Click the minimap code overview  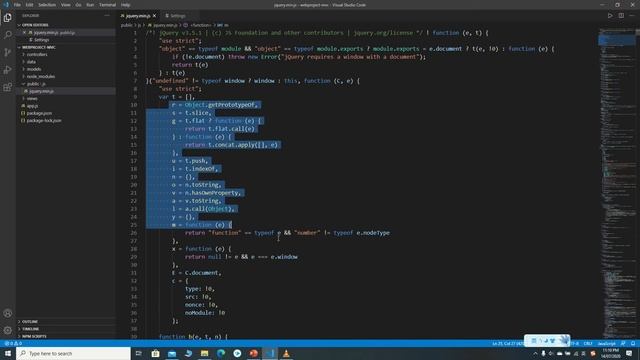(x=617, y=184)
